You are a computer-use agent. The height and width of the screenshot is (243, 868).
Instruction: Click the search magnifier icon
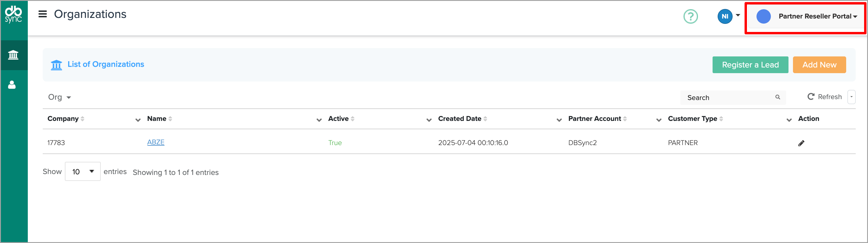point(777,97)
